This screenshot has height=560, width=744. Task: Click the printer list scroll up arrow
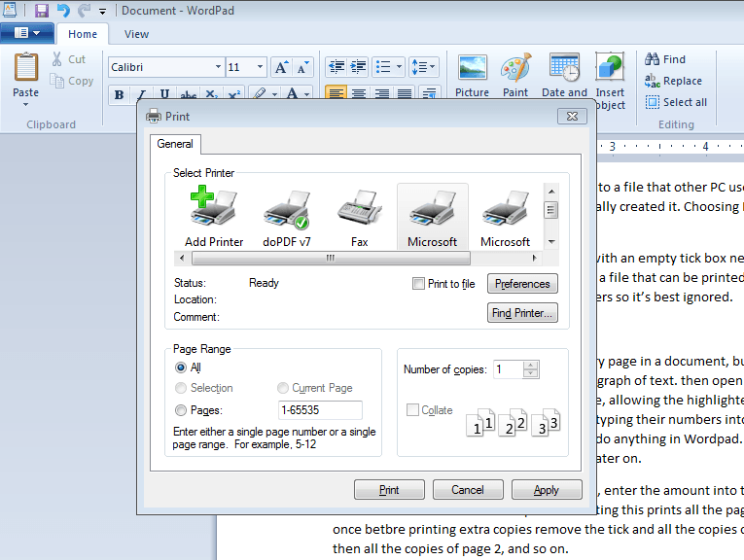[x=551, y=192]
